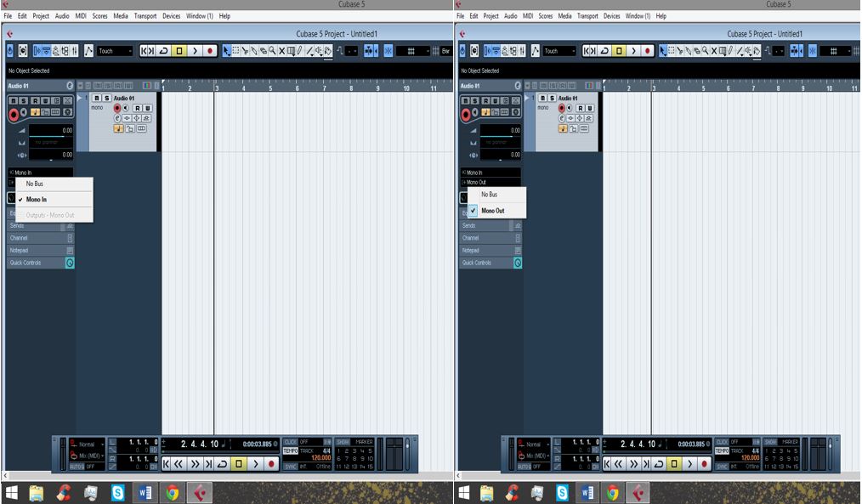The width and height of the screenshot is (862, 504).
Task: Select the Split scissors tool, left window
Action: pyautogui.click(x=245, y=50)
